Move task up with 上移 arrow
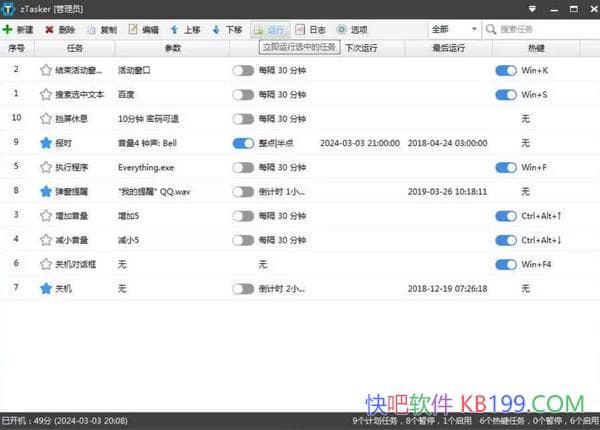This screenshot has height=430, width=600. click(x=175, y=30)
